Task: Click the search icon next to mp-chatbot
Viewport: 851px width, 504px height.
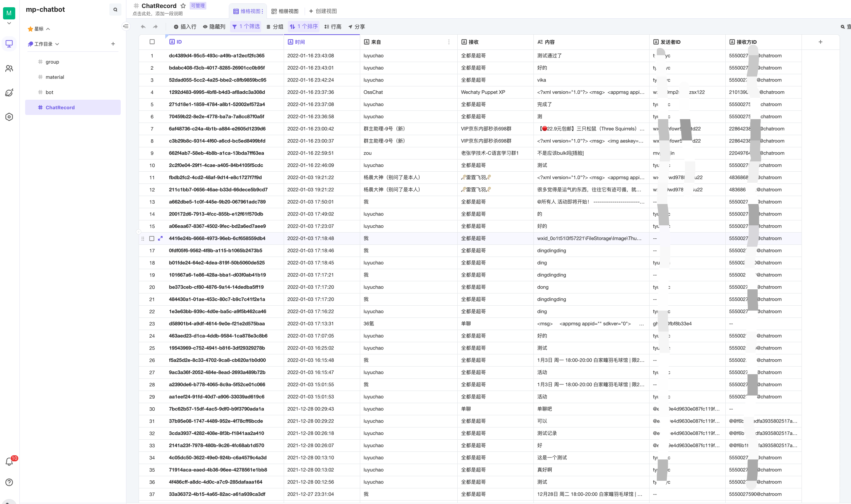Action: pyautogui.click(x=115, y=10)
